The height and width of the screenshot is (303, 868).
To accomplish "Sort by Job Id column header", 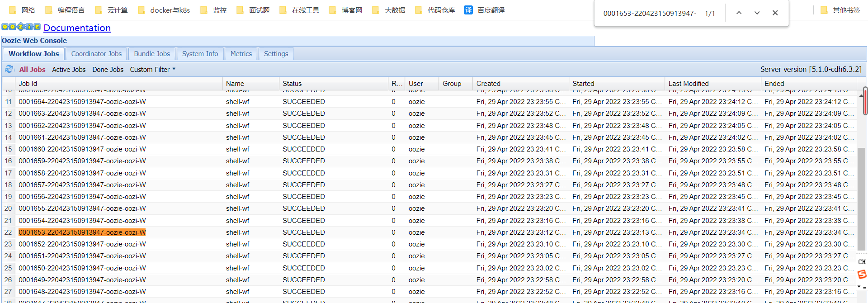I will click(x=118, y=83).
